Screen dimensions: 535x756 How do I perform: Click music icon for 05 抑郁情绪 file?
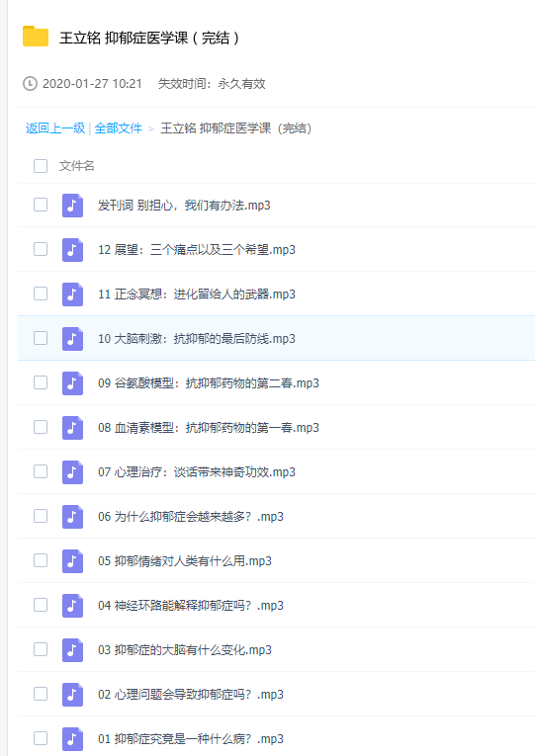click(72, 560)
